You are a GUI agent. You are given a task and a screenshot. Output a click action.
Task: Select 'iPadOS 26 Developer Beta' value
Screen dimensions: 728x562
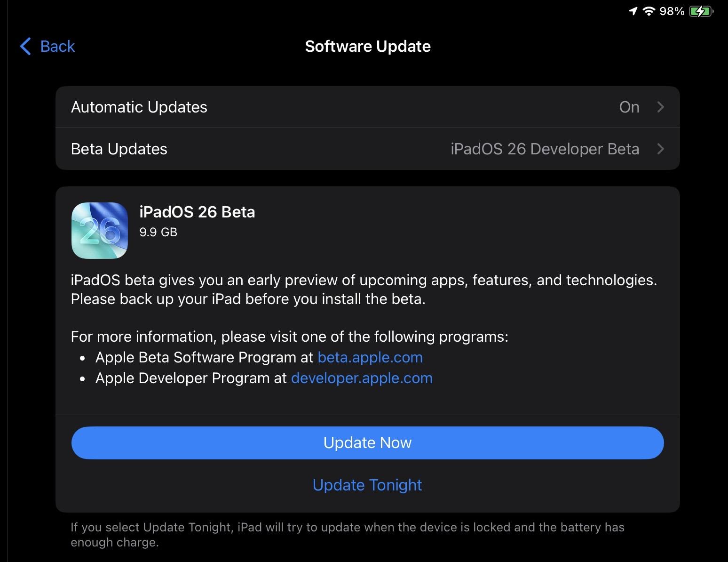(x=545, y=149)
